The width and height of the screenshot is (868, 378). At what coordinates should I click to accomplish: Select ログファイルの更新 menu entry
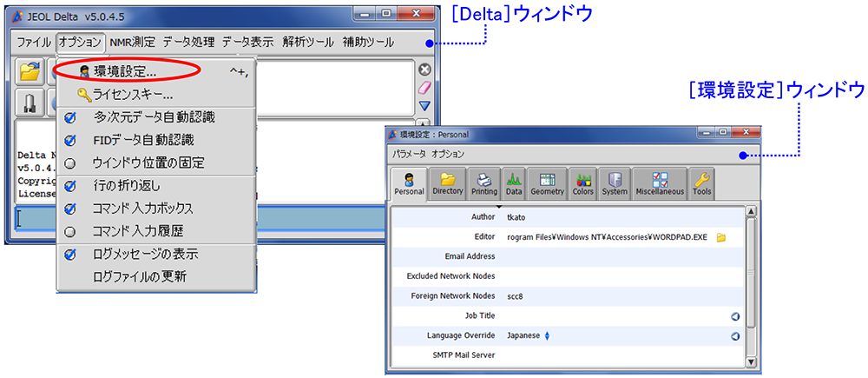(x=139, y=277)
